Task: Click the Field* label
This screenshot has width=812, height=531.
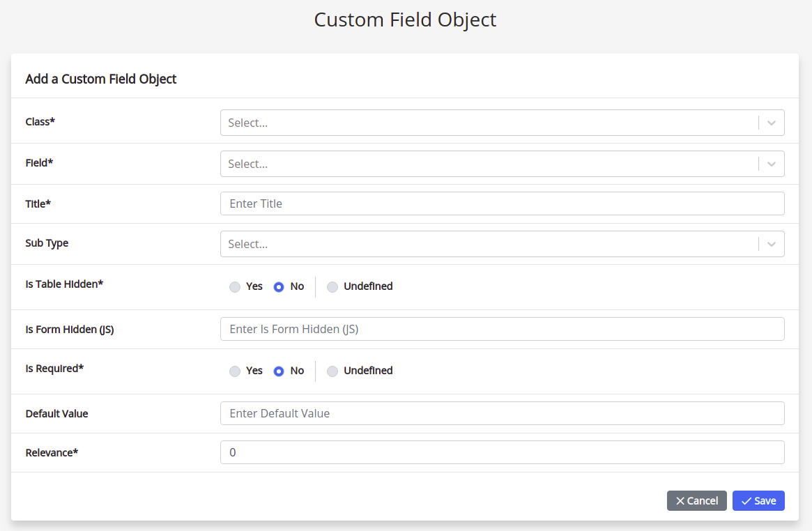Action: click(39, 162)
